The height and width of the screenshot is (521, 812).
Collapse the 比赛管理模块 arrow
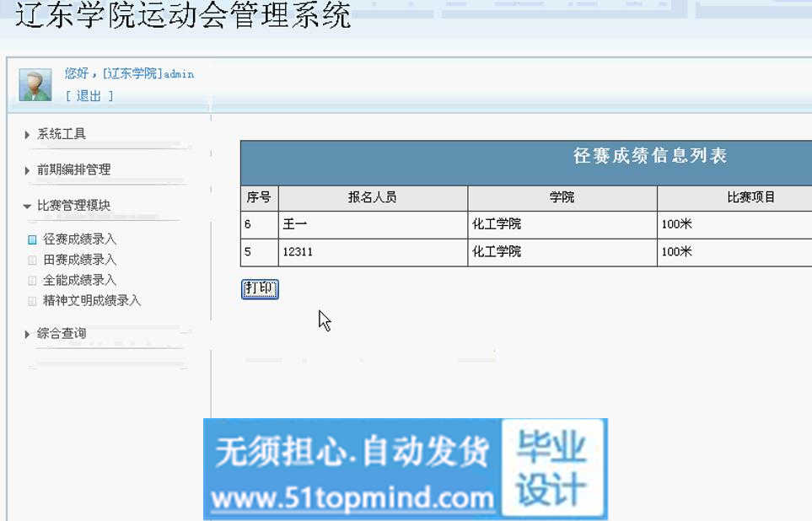click(27, 206)
